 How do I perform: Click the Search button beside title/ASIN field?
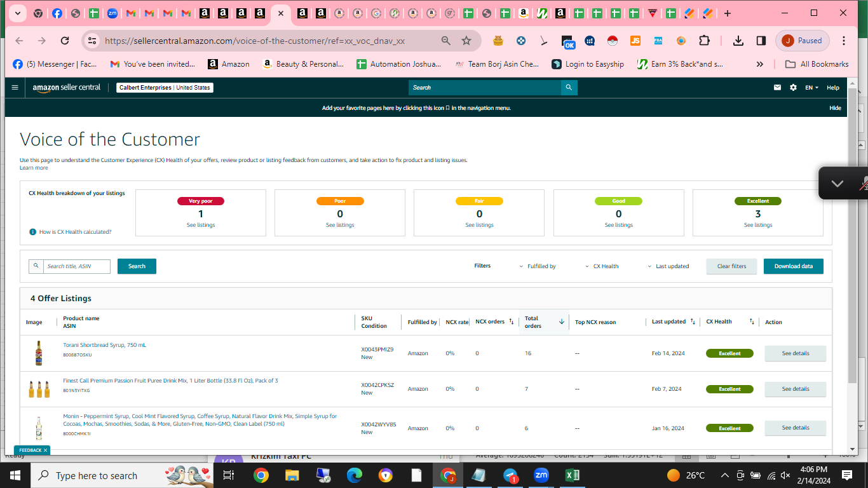(137, 266)
